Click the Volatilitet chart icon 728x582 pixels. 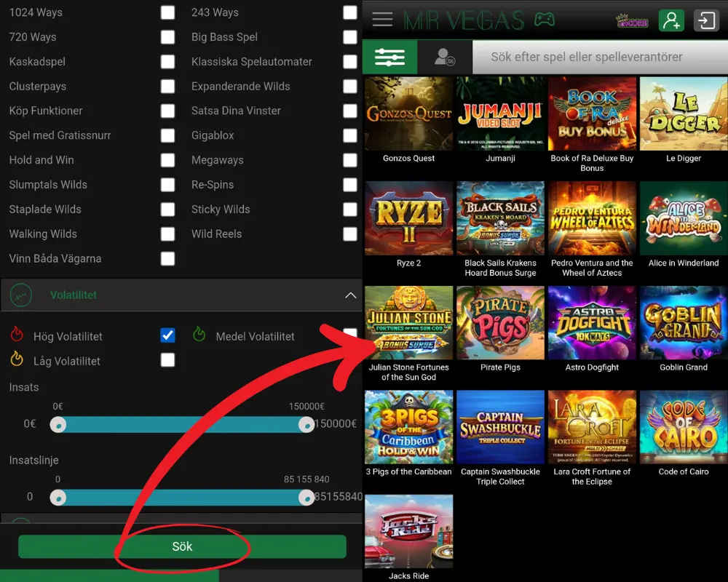[21, 295]
